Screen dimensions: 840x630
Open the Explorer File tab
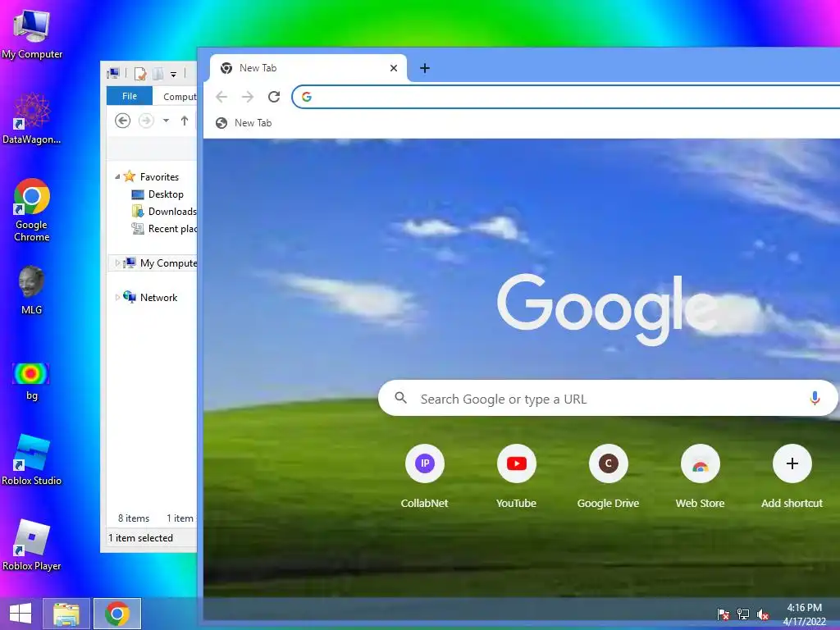[x=130, y=96]
